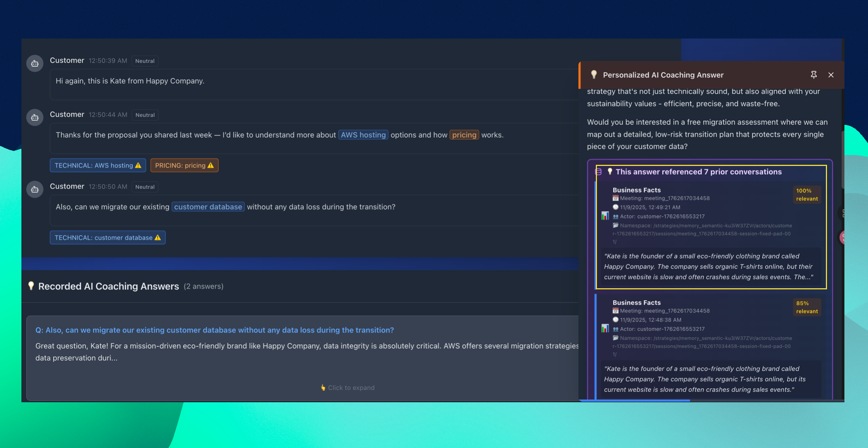Open the recorded question about migrating customer database

(214, 330)
